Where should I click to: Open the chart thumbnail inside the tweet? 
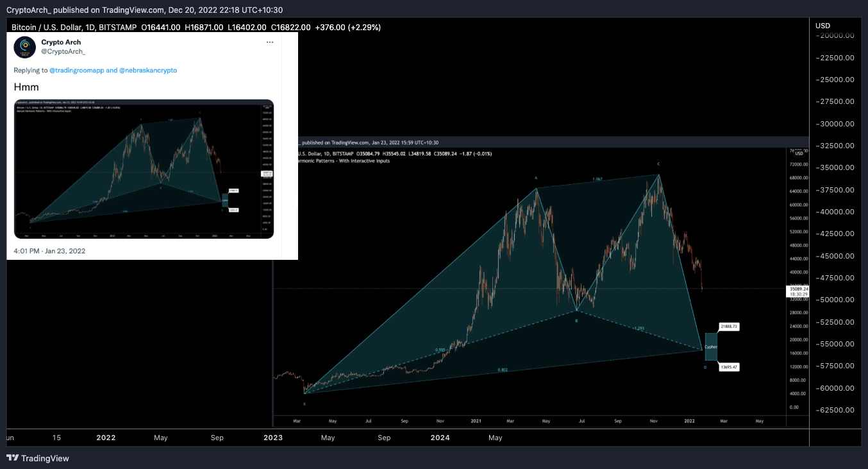(x=144, y=169)
